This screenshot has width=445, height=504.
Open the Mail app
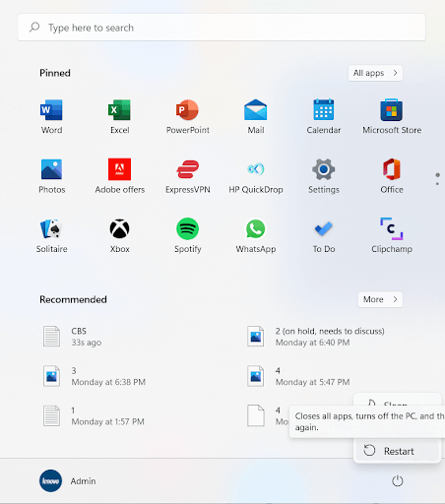point(256,116)
